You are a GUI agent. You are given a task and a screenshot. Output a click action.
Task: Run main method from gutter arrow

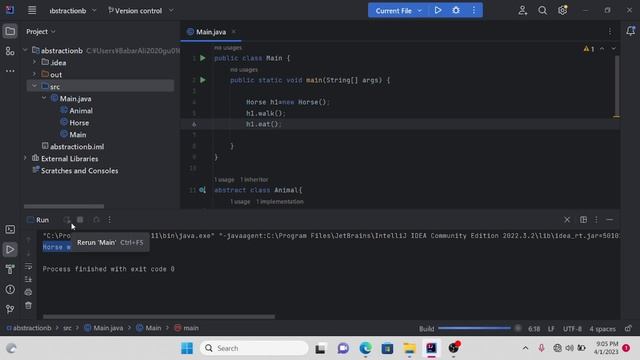coord(203,80)
